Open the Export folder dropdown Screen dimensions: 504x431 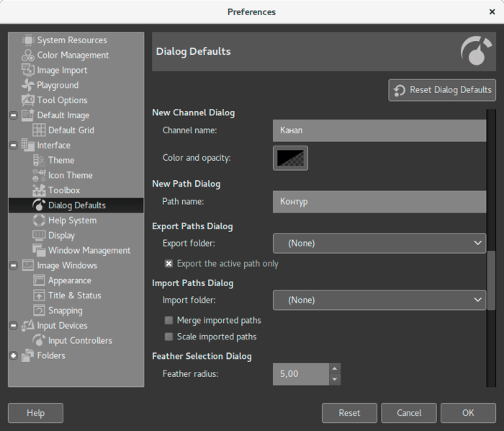coord(379,244)
